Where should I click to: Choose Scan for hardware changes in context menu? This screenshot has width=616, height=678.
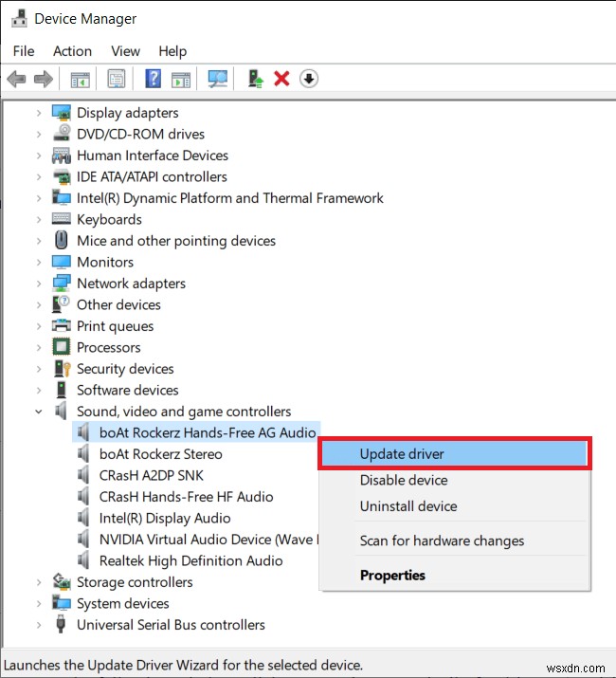454,541
